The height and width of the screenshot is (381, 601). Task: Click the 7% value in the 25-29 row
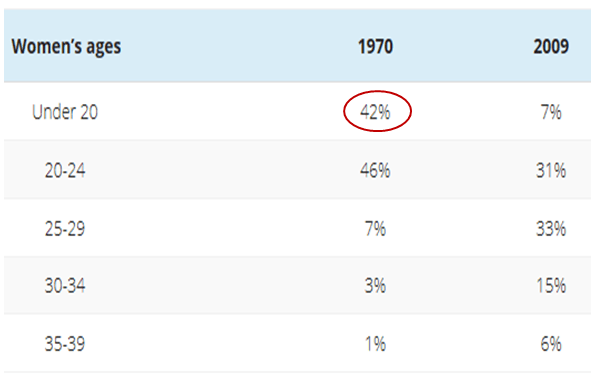[376, 228]
